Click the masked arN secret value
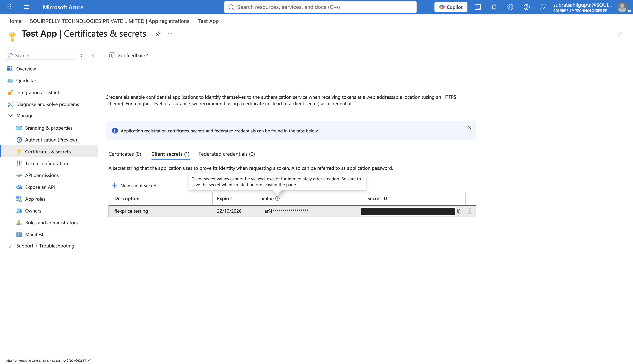Image resolution: width=633 pixels, height=364 pixels. tap(286, 211)
